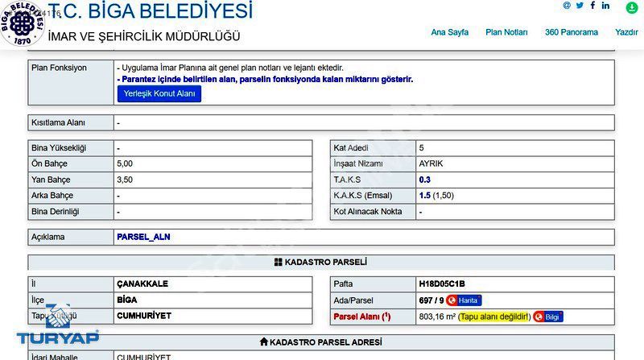Screen dimensions: 644x360
Task: Open the Plan Notları menu item
Action: [506, 32]
